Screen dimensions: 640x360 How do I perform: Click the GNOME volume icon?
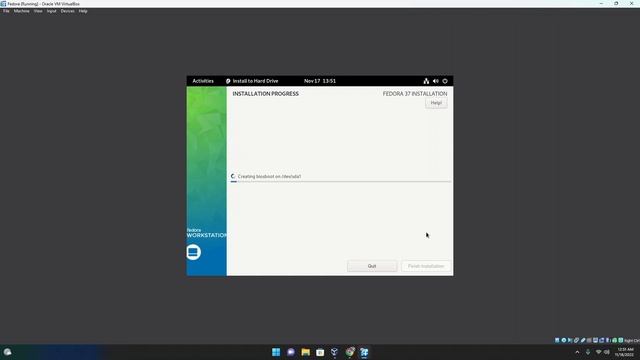click(x=436, y=81)
